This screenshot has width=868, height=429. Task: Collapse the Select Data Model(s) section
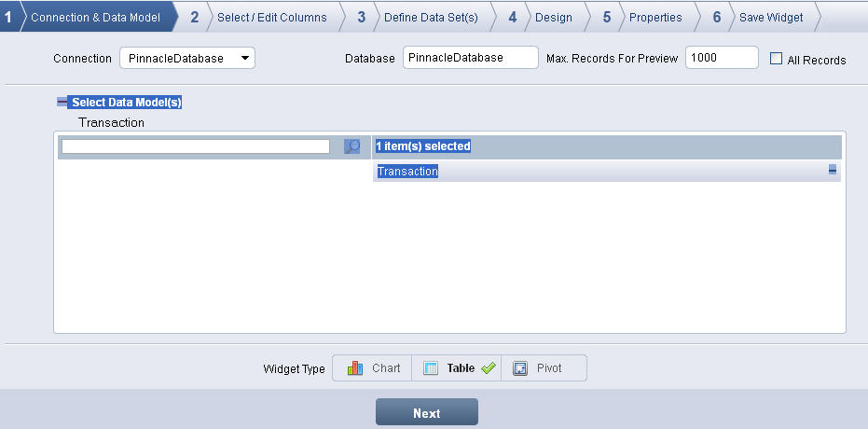click(x=62, y=103)
